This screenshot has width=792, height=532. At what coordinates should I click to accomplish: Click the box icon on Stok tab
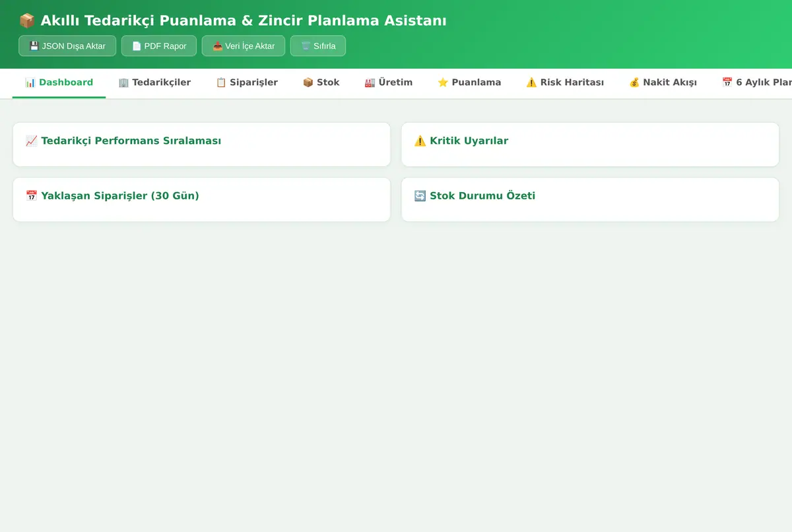(x=308, y=83)
